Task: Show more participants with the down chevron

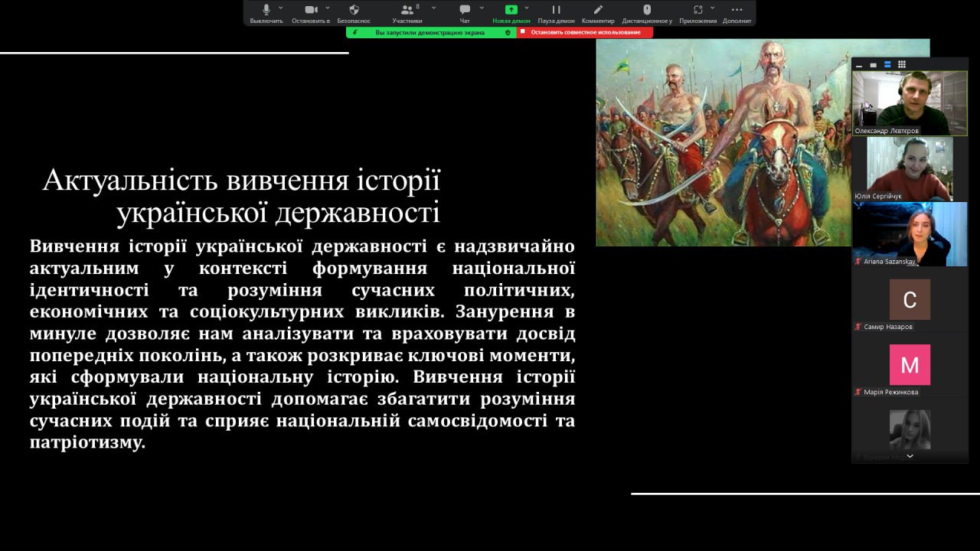Action: point(910,456)
